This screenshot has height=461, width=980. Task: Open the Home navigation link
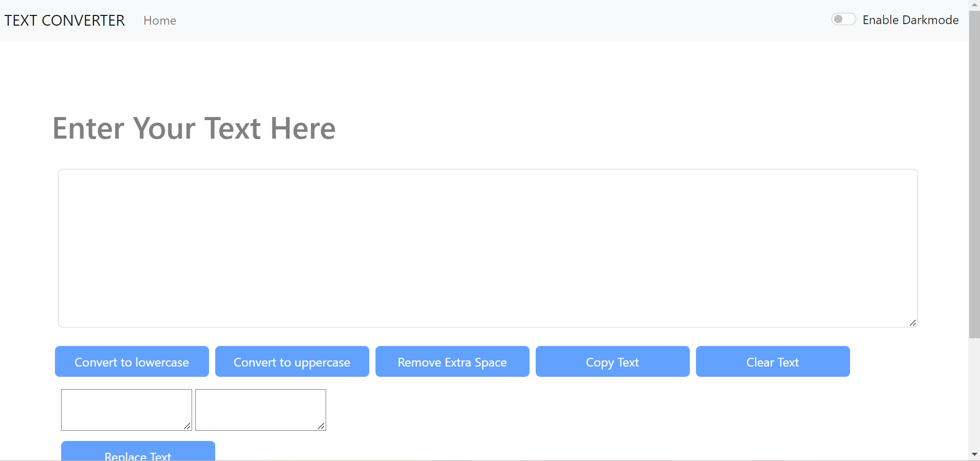pos(160,21)
